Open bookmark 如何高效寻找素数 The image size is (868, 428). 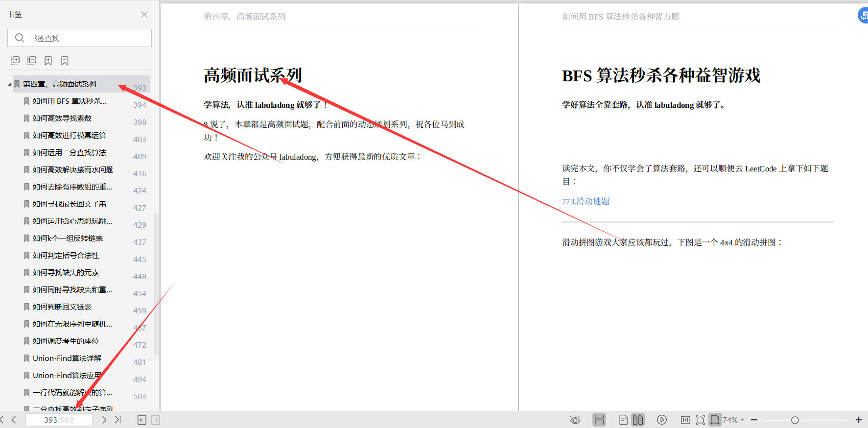pos(62,118)
